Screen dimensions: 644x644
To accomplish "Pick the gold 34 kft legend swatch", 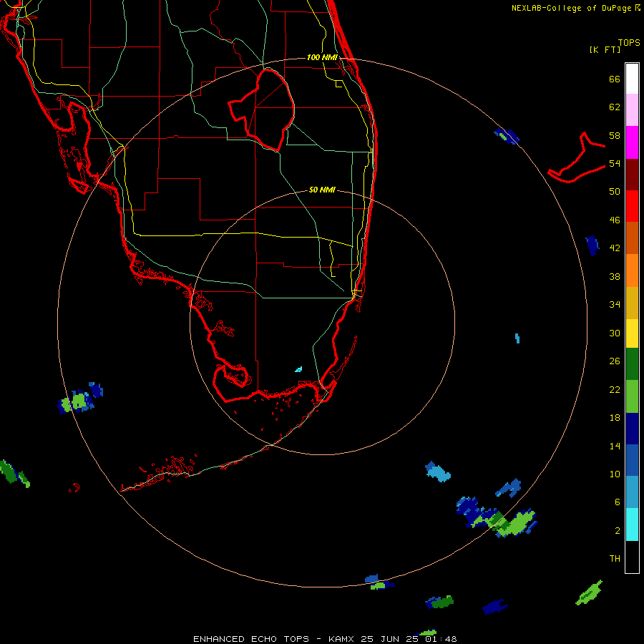I will click(x=632, y=303).
